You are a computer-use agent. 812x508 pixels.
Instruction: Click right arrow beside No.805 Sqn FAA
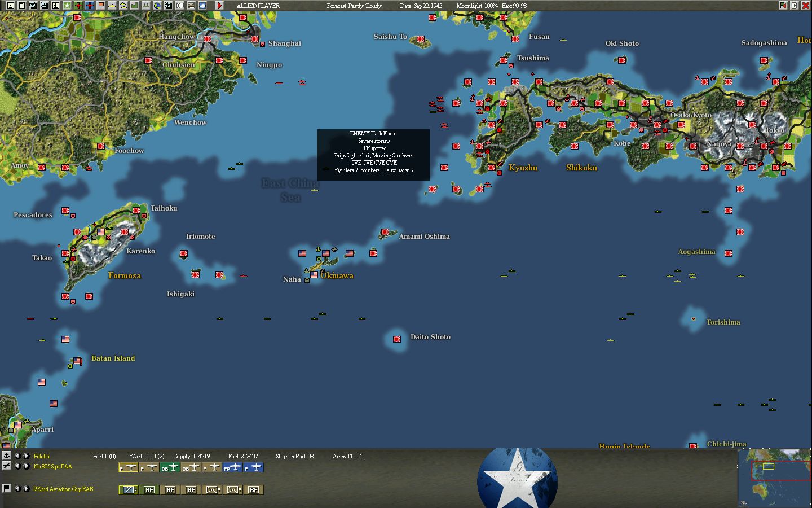[26, 466]
